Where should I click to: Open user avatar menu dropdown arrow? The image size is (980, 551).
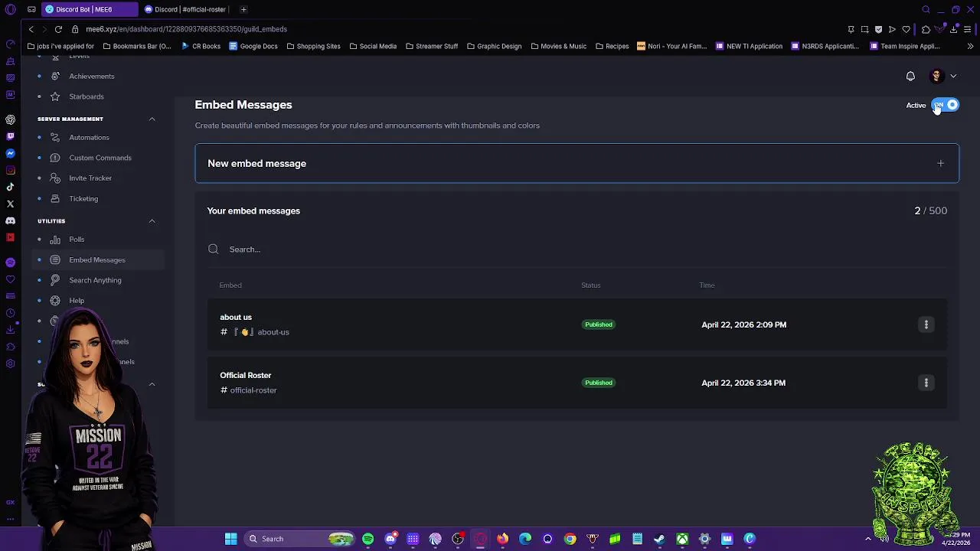coord(953,76)
